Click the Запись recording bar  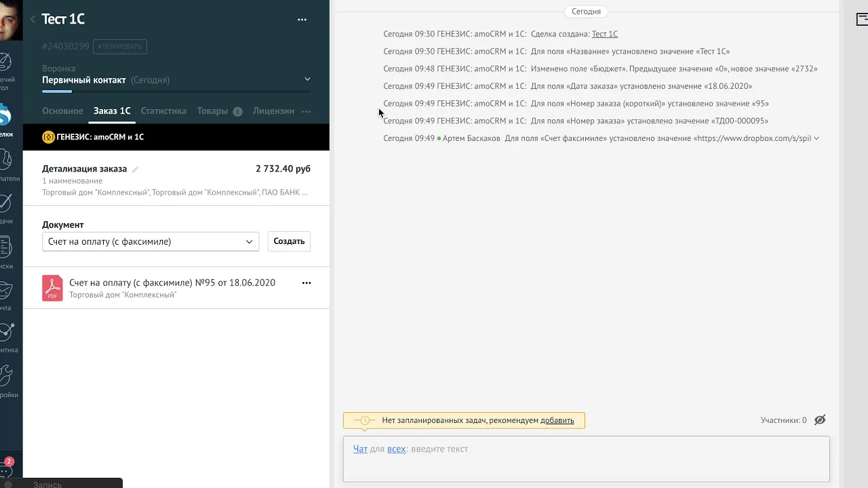pos(61,483)
